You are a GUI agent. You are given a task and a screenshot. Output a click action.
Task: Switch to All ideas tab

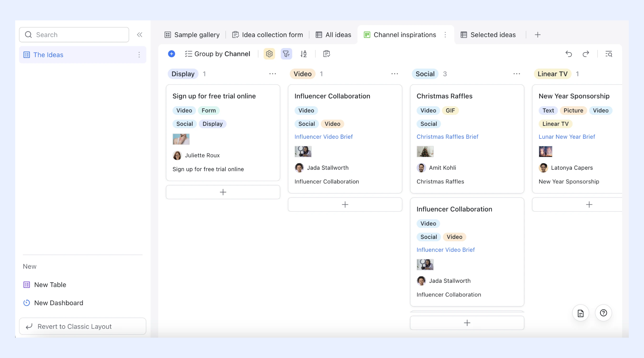click(x=333, y=35)
